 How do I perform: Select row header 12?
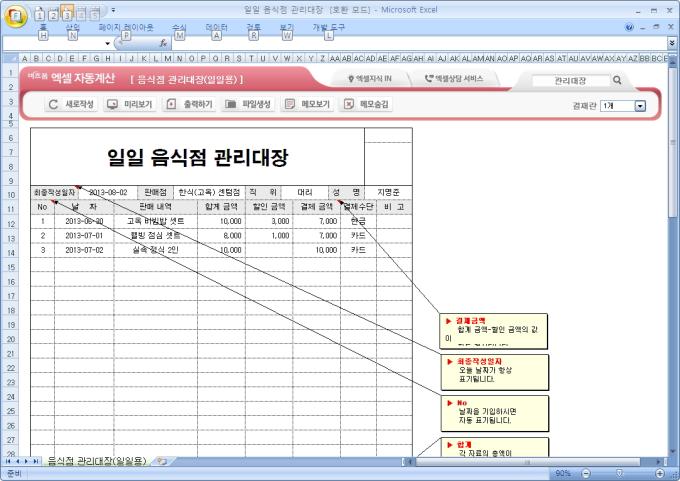(x=10, y=224)
